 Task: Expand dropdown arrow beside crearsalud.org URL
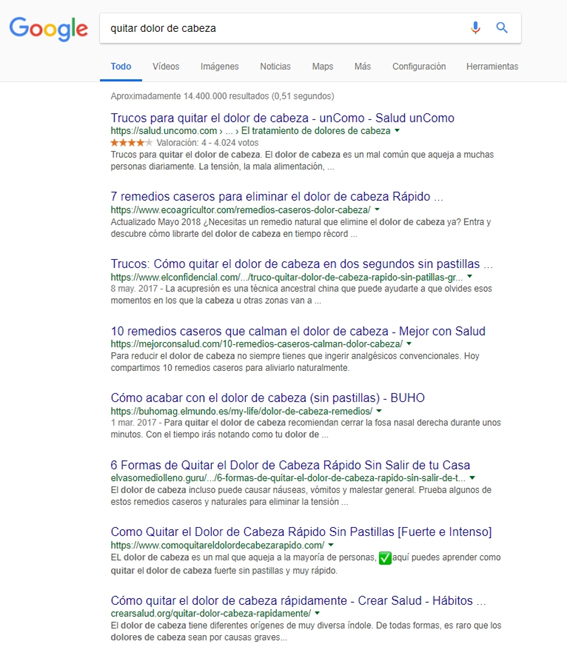coord(317,613)
